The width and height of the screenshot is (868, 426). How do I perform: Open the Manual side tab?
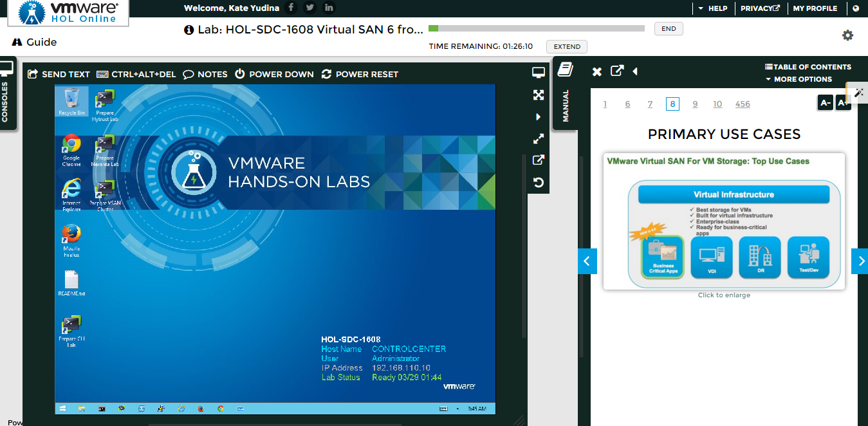(x=565, y=93)
